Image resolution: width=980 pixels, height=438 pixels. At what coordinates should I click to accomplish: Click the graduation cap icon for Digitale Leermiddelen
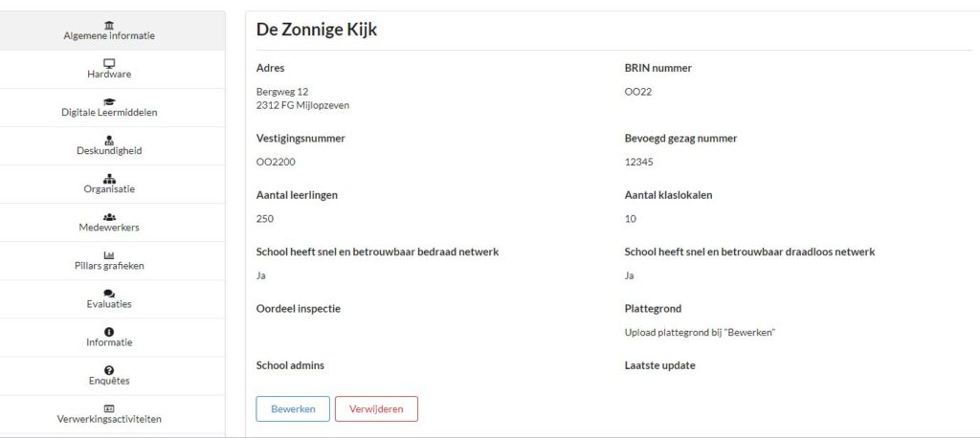(109, 101)
